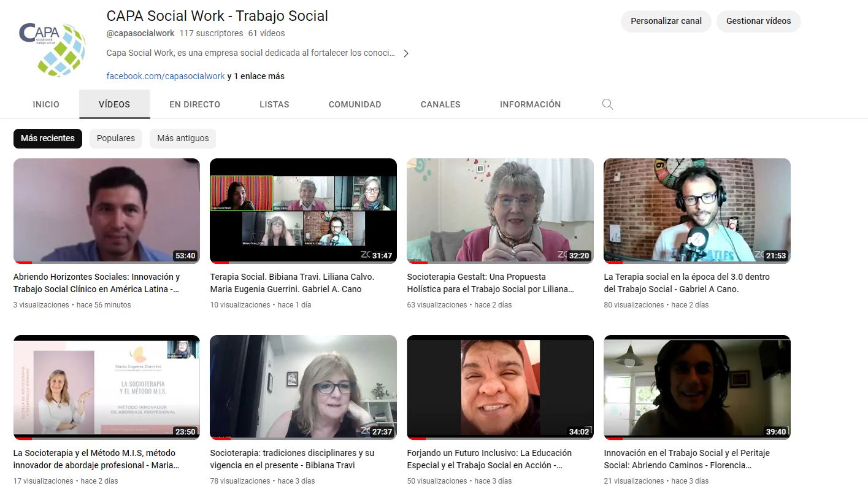This screenshot has height=502, width=868.
Task: Switch to the INICIO tab
Action: click(x=46, y=104)
